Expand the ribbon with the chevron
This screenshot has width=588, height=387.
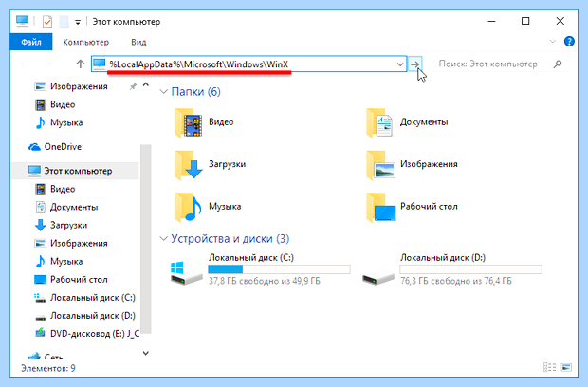553,41
